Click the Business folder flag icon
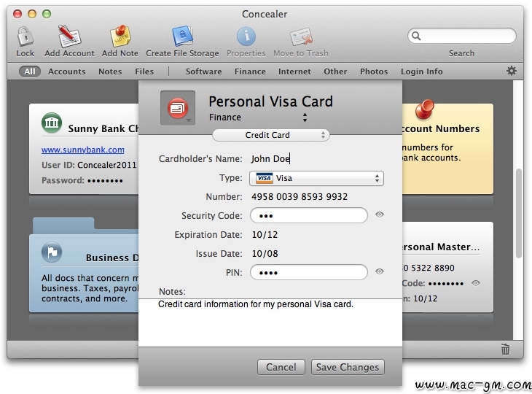 (52, 252)
